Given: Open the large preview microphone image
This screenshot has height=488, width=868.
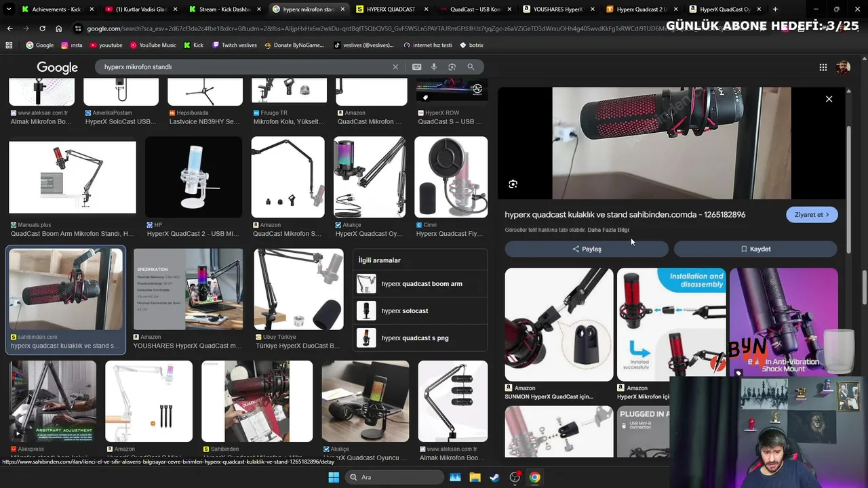Looking at the screenshot, I should click(671, 143).
